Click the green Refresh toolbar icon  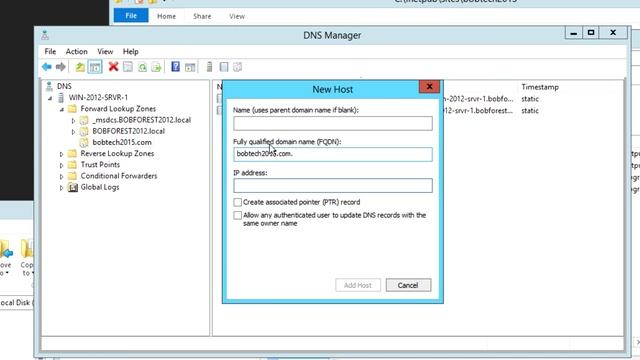(142, 67)
